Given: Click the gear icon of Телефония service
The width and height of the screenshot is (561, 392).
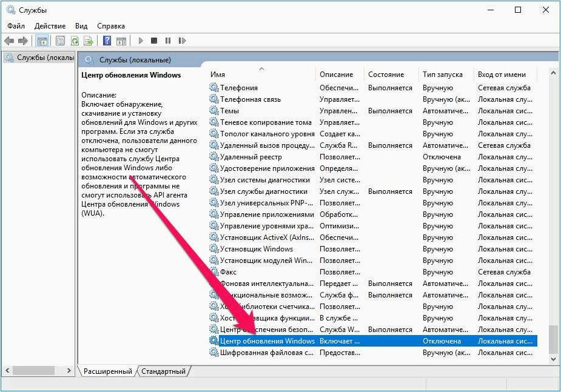Looking at the screenshot, I should (214, 87).
